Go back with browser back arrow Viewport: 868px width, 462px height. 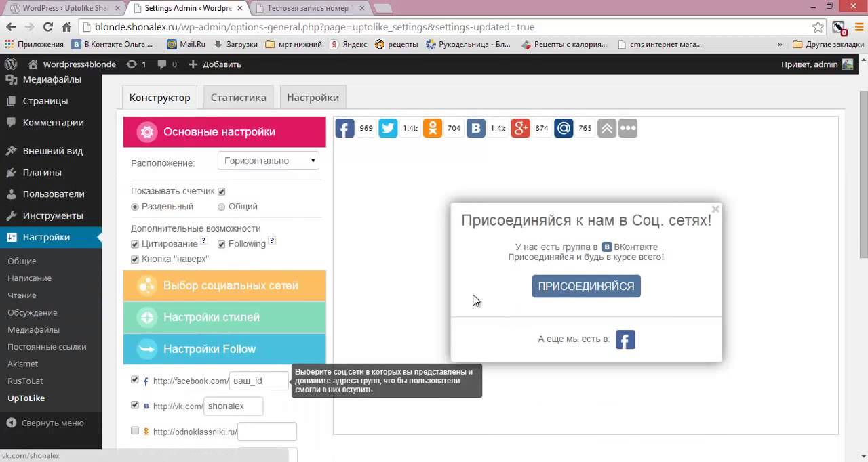[x=11, y=27]
